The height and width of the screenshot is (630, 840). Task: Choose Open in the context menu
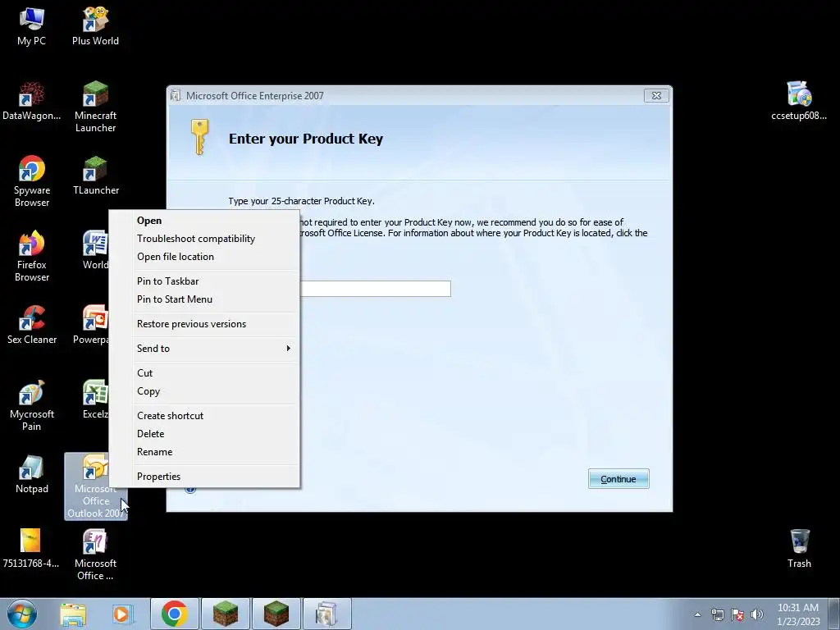click(x=204, y=220)
